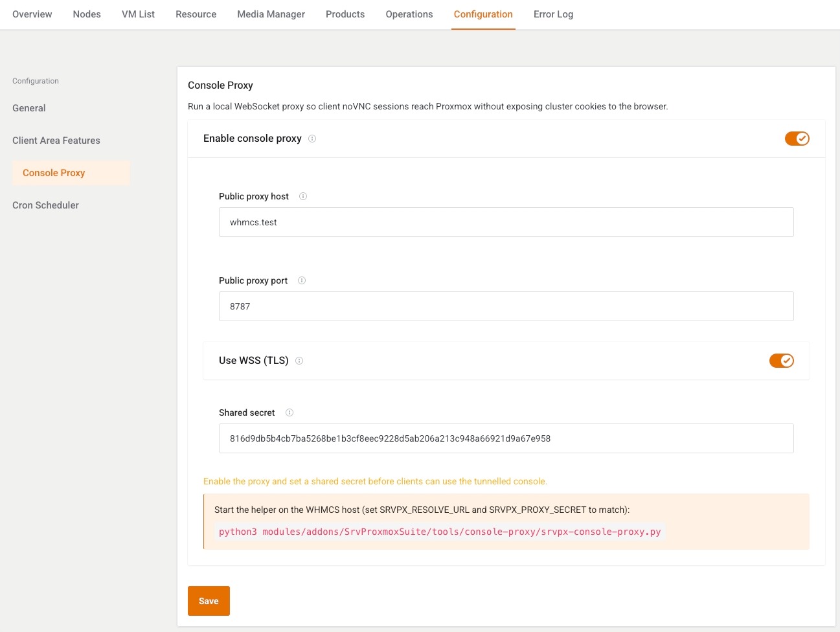Save the console proxy settings
Image resolution: width=840 pixels, height=632 pixels.
point(209,601)
